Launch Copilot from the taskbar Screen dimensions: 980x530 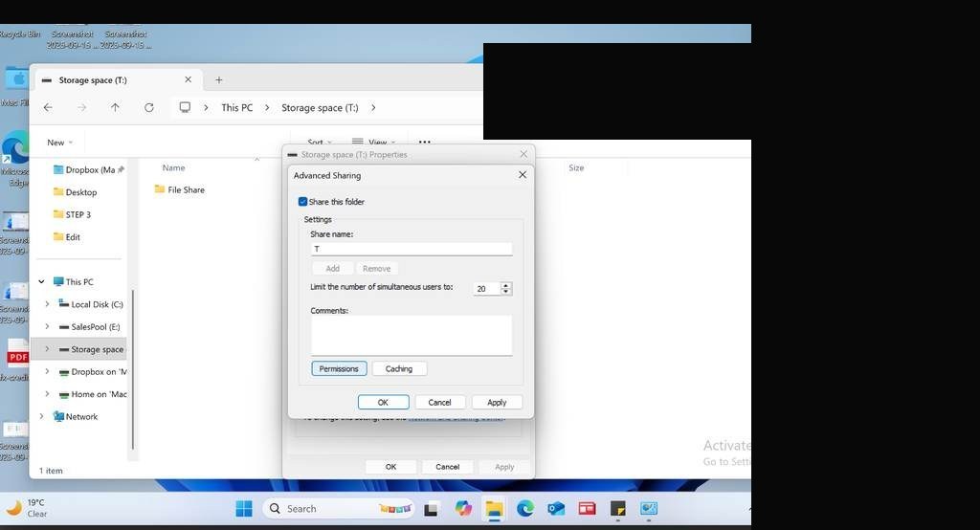pyautogui.click(x=463, y=509)
